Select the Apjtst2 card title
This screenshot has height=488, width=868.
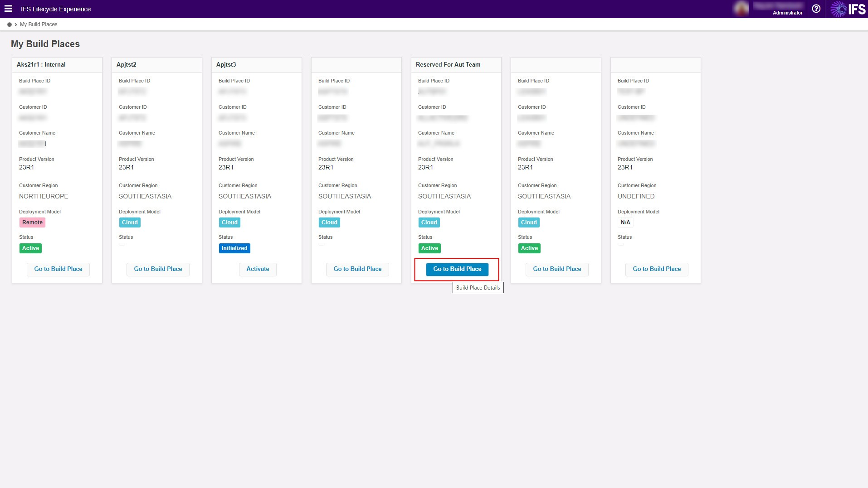pos(127,64)
